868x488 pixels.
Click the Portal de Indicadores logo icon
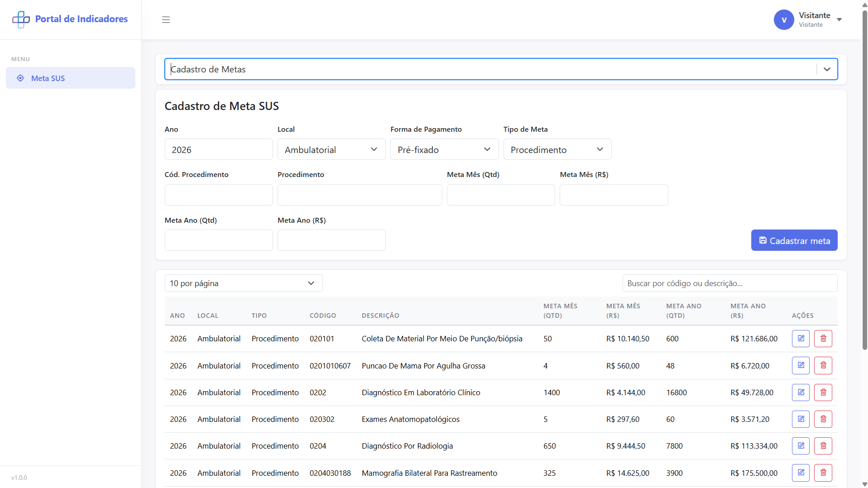pos(21,19)
